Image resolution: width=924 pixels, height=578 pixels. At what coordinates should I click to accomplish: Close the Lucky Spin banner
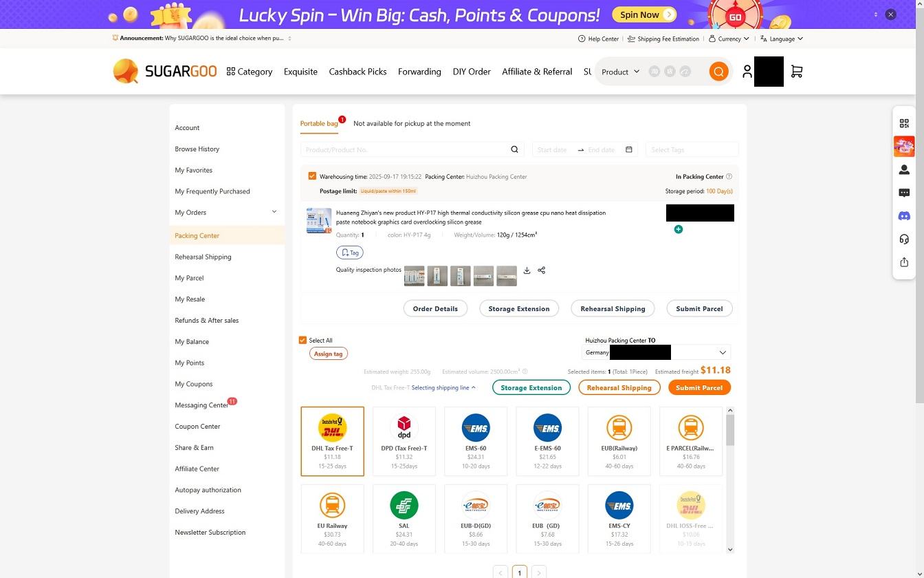(890, 14)
